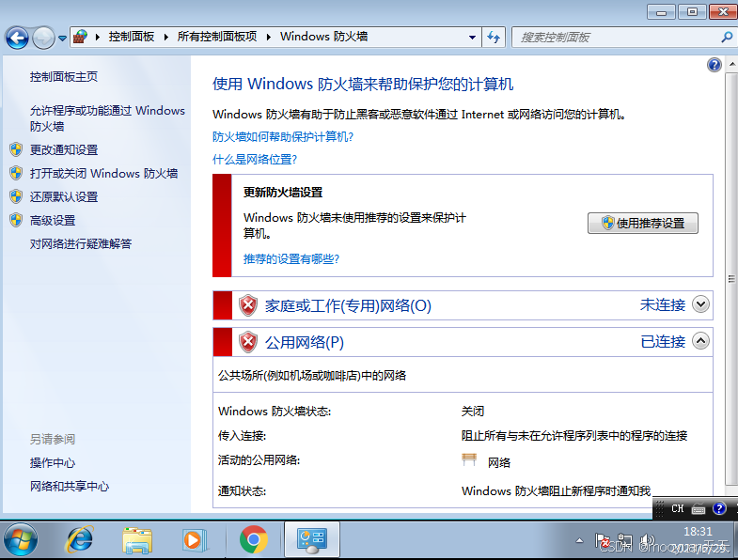The width and height of the screenshot is (738, 560).
Task: Select Windows 防火墙 breadcrumb item
Action: (323, 37)
